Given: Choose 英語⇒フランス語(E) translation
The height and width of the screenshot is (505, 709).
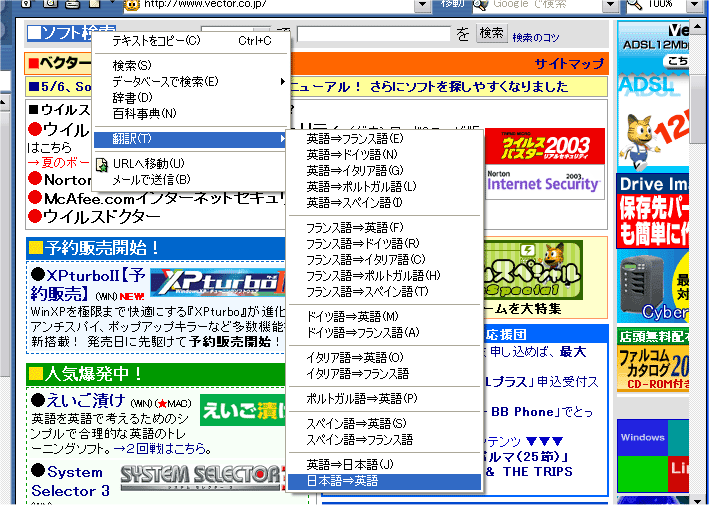Looking at the screenshot, I should coord(384,138).
